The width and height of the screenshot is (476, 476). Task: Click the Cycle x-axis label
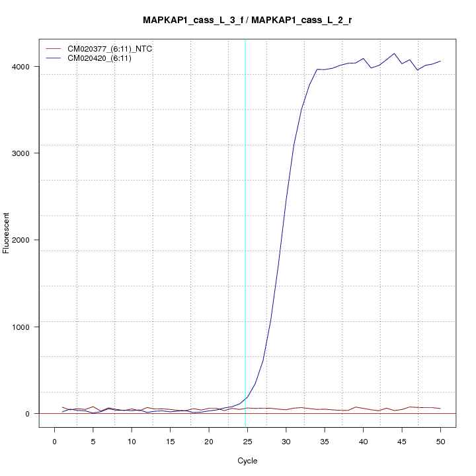247,461
